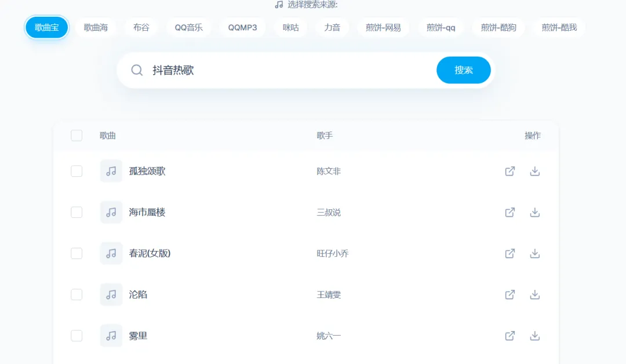
Task: Check the box for 孤独颂歌
Action: pos(77,171)
